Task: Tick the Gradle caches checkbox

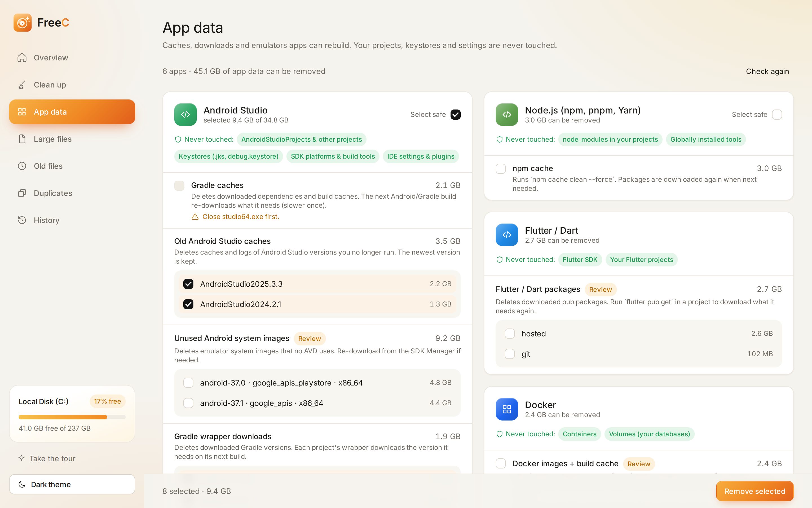Action: (179, 185)
